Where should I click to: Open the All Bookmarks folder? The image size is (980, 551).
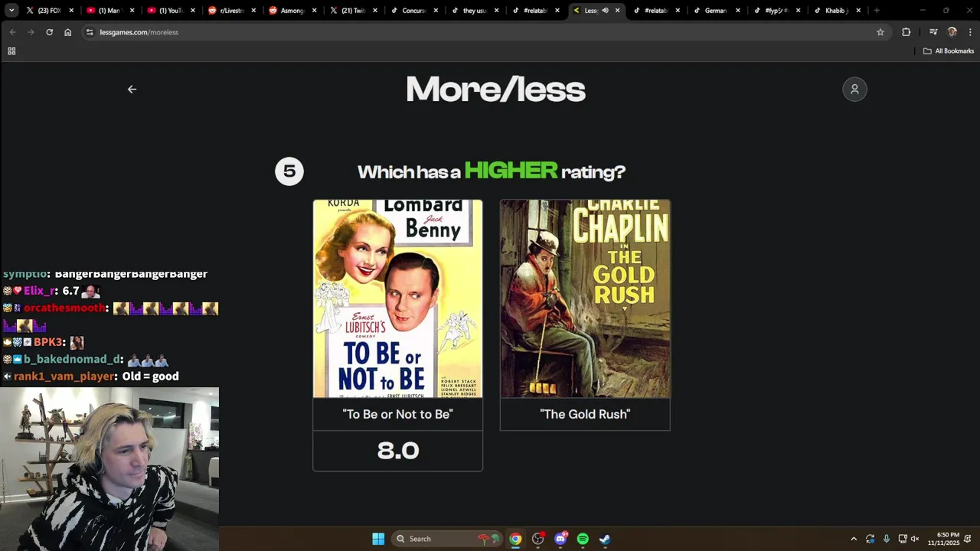click(x=949, y=51)
